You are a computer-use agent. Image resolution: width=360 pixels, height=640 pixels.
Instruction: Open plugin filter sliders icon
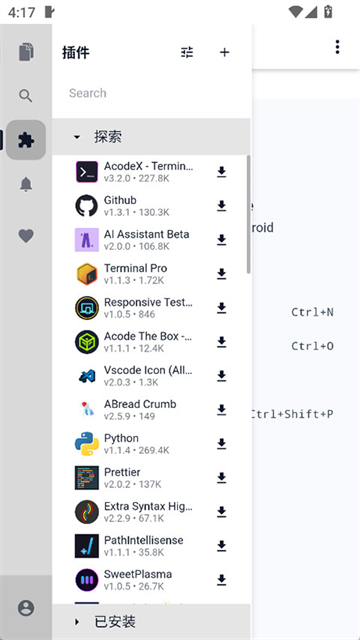tap(187, 52)
